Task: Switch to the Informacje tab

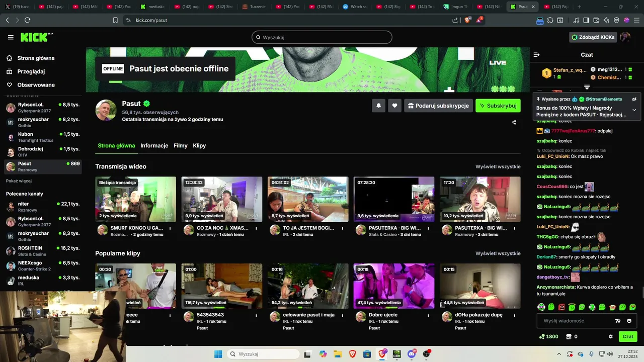Action: point(154,145)
